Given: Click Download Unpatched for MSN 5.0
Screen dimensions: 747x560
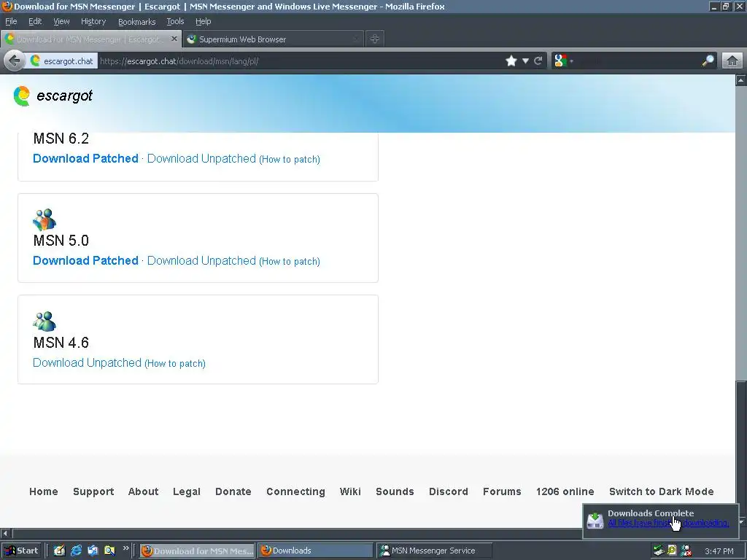Looking at the screenshot, I should pyautogui.click(x=201, y=260).
